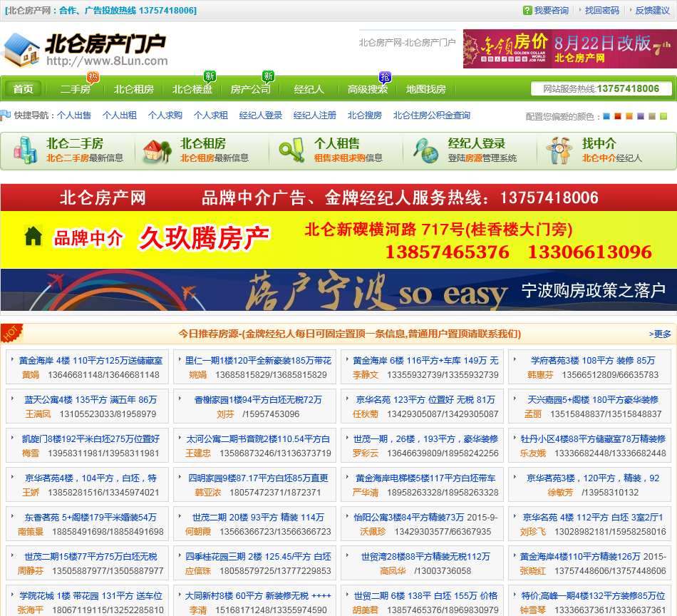The height and width of the screenshot is (616, 677).
Task: Open 北仑住房公积金查询 link
Action: [432, 115]
